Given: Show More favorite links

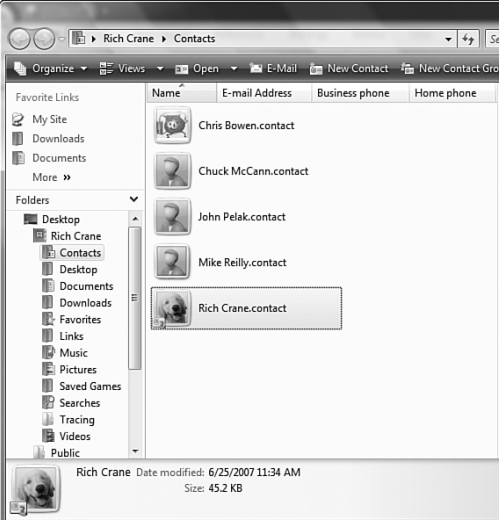Looking at the screenshot, I should pyautogui.click(x=51, y=177).
